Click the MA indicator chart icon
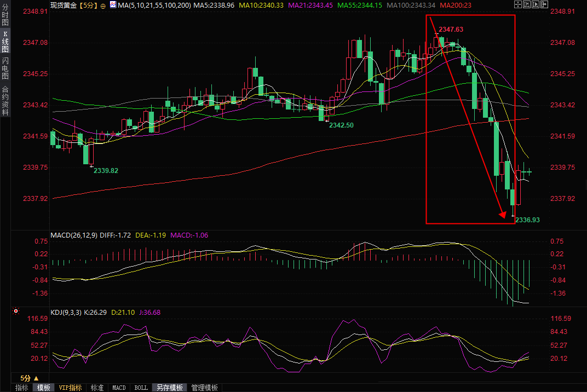This screenshot has height=392, width=587. [x=113, y=5]
